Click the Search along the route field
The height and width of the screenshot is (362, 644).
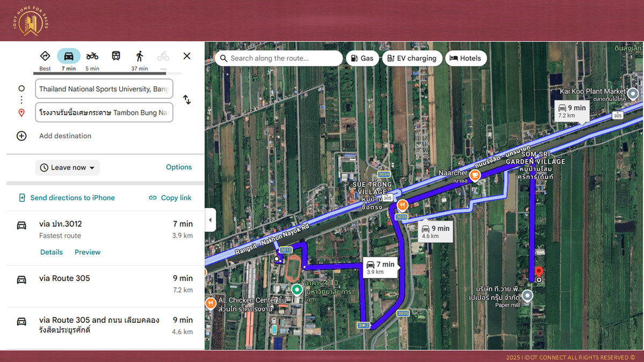click(279, 58)
